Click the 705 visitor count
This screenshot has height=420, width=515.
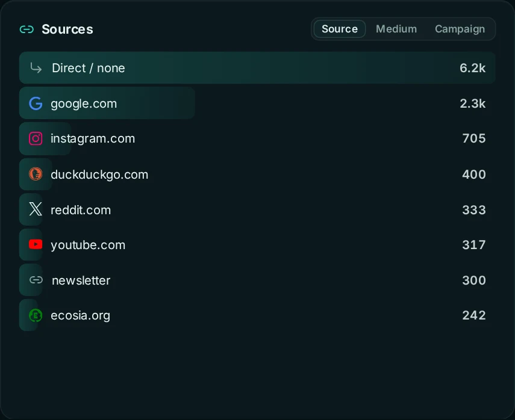coord(473,138)
